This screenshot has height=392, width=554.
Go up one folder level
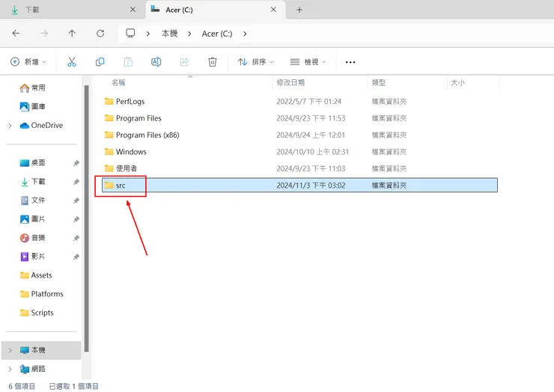(72, 34)
